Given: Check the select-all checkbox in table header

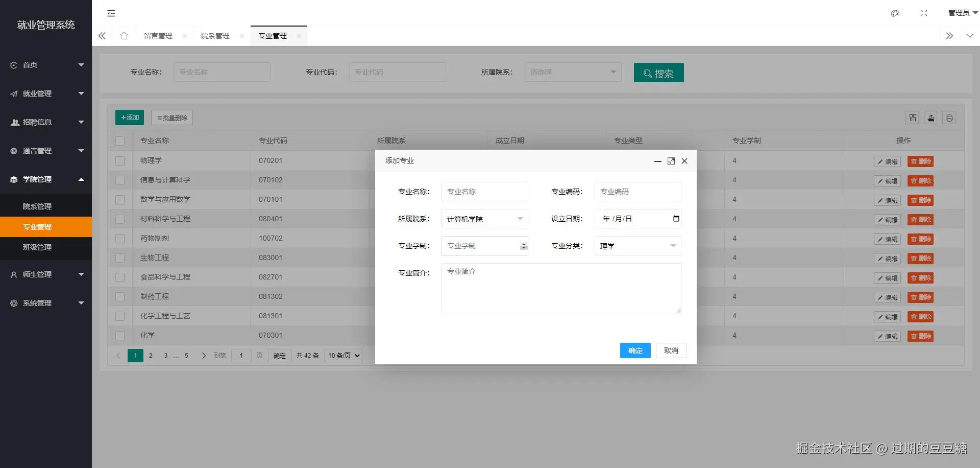Looking at the screenshot, I should click(120, 141).
